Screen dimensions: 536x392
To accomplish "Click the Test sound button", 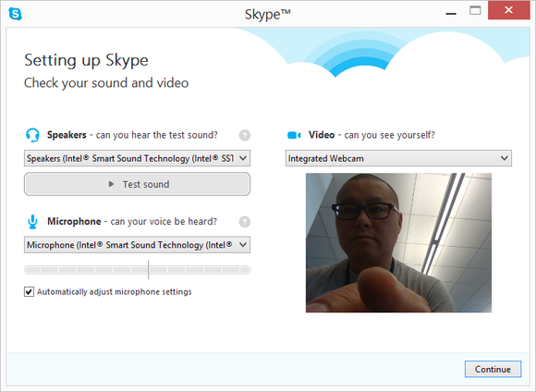I will click(137, 184).
